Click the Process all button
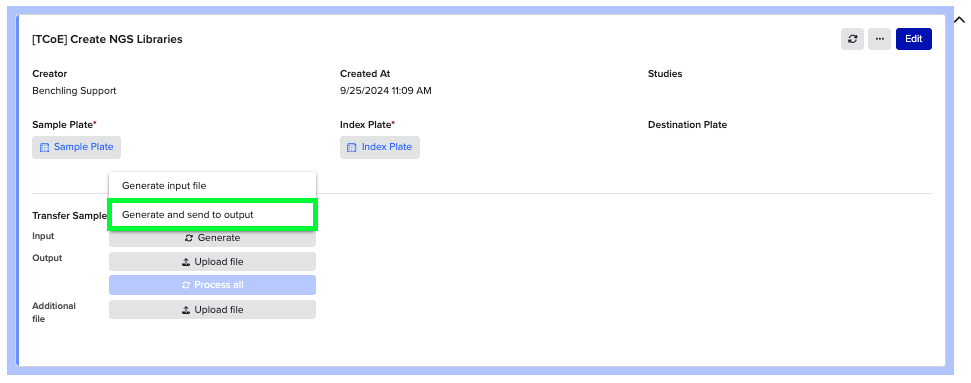971x383 pixels. click(212, 285)
